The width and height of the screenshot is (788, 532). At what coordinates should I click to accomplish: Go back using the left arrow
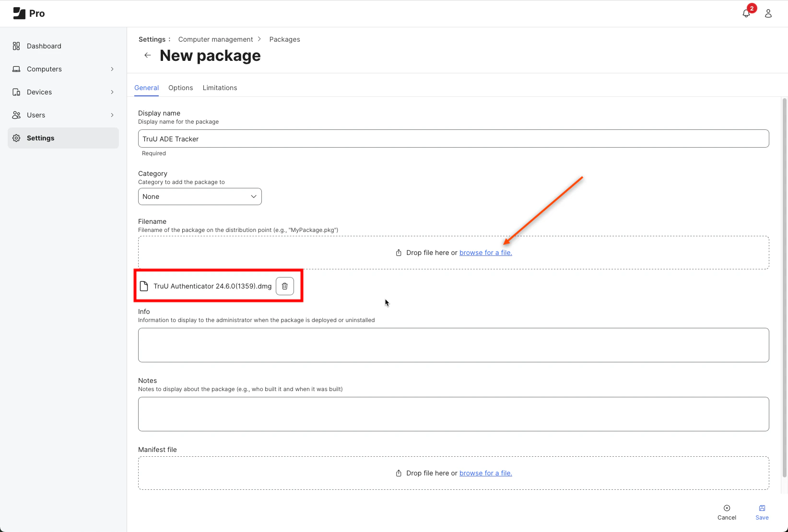[148, 56]
